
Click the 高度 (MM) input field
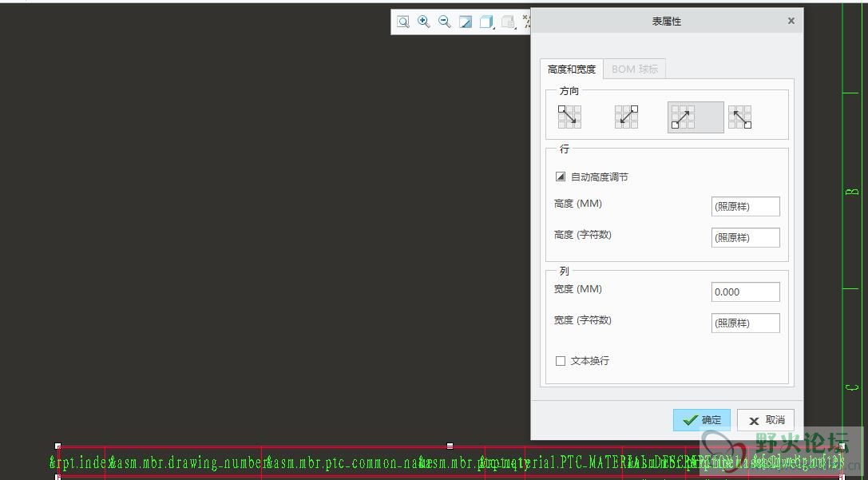click(x=745, y=207)
